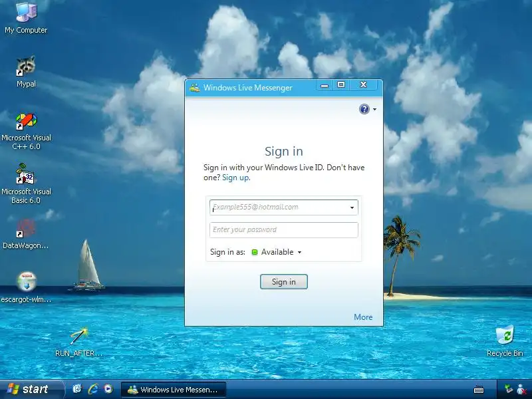The width and height of the screenshot is (532, 399).
Task: Click the Sign in button
Action: 284,281
